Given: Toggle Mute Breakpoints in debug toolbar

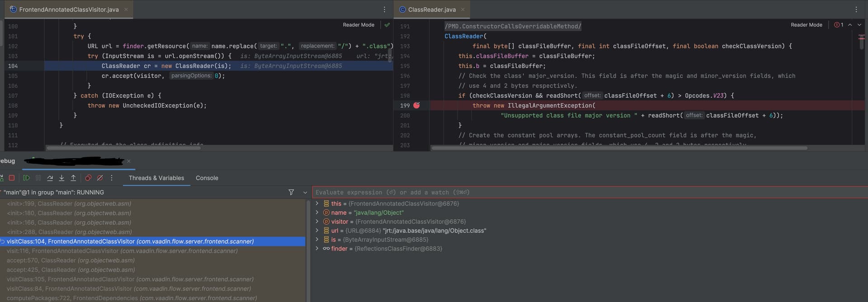Looking at the screenshot, I should coord(100,178).
